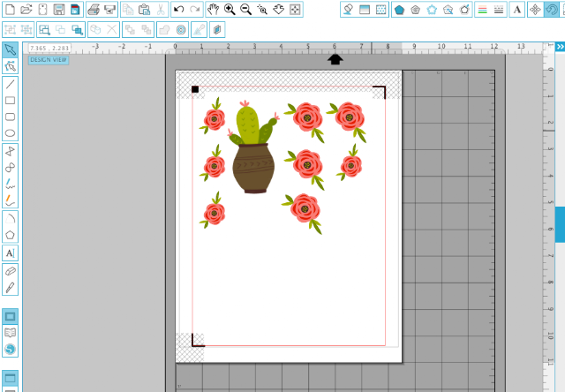The width and height of the screenshot is (565, 392).
Task: Click the Copy icon in top toolbar
Action: (128, 10)
